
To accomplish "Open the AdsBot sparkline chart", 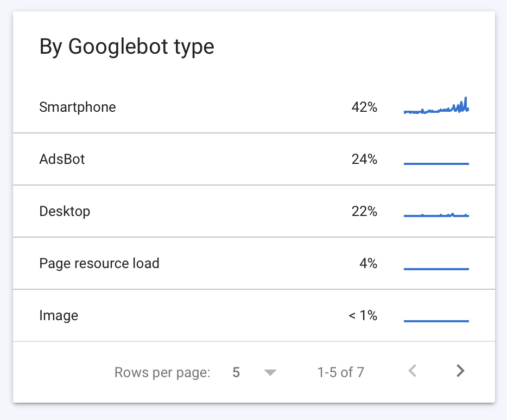I will coord(436,163).
